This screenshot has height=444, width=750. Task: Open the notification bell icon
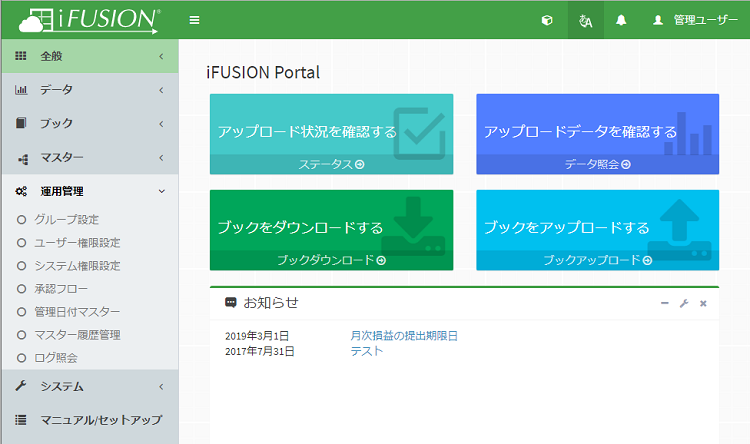(621, 20)
